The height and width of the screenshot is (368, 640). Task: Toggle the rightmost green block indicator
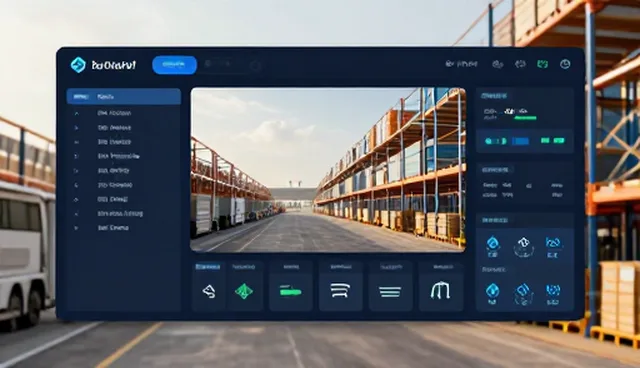[x=559, y=141]
